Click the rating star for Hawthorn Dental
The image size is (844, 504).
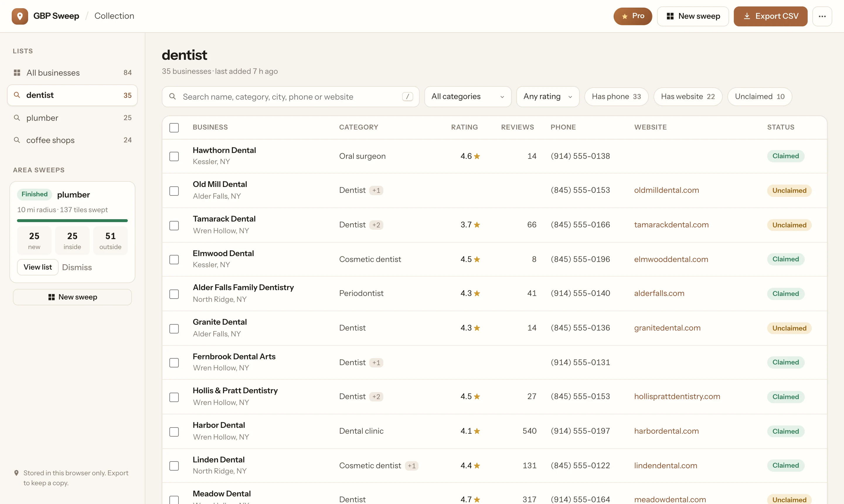(x=477, y=156)
